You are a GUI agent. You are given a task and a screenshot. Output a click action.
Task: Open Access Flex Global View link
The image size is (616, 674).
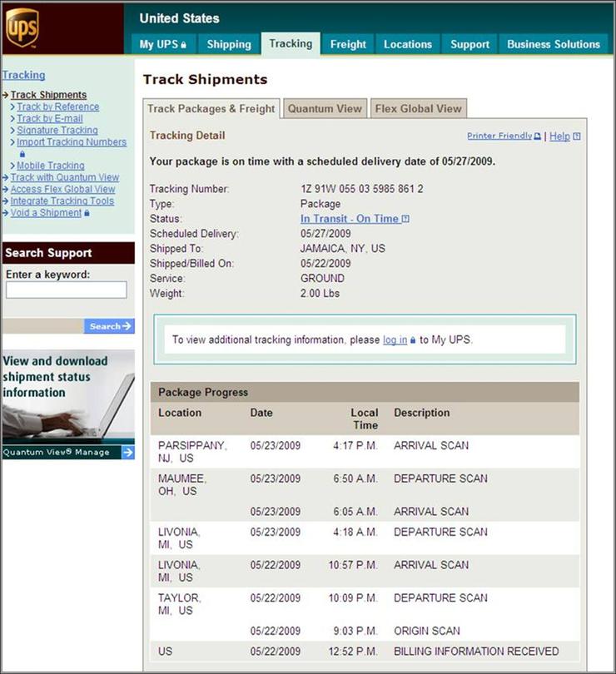point(62,189)
